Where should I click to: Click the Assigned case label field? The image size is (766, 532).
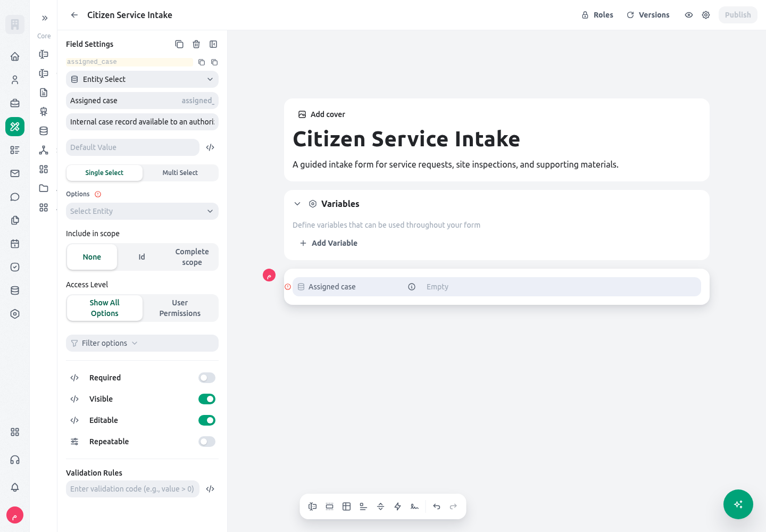coord(142,101)
